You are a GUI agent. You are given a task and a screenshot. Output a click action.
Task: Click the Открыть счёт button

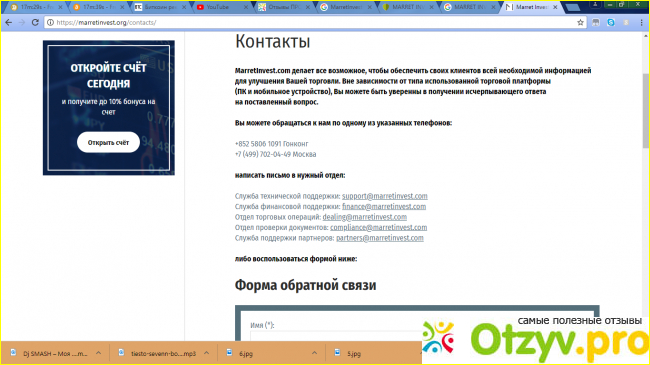point(108,142)
